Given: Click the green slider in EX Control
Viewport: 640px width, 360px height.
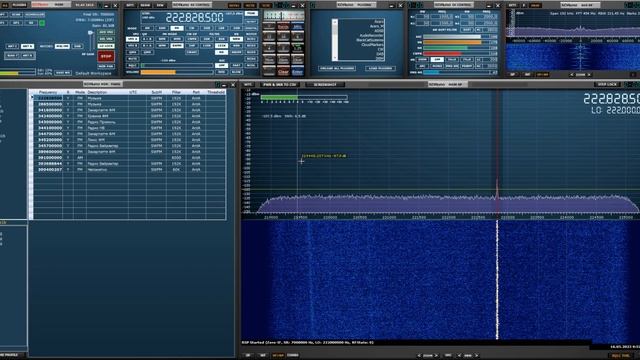Looking at the screenshot, I should coord(445,48).
